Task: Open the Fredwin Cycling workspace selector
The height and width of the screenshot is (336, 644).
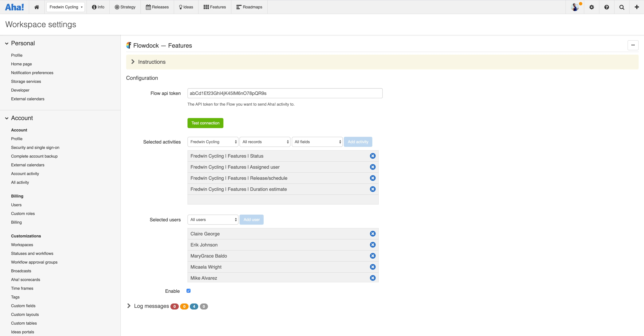Action: (x=66, y=7)
